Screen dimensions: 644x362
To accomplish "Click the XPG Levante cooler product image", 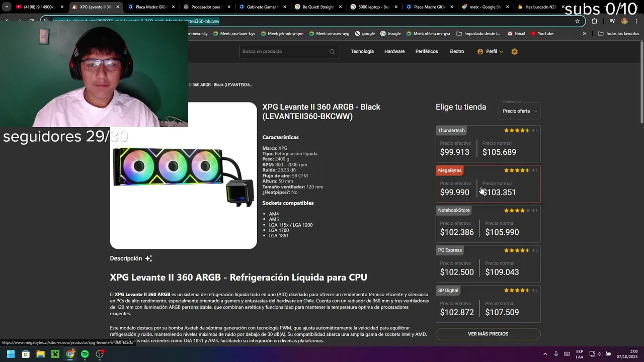I will click(183, 175).
